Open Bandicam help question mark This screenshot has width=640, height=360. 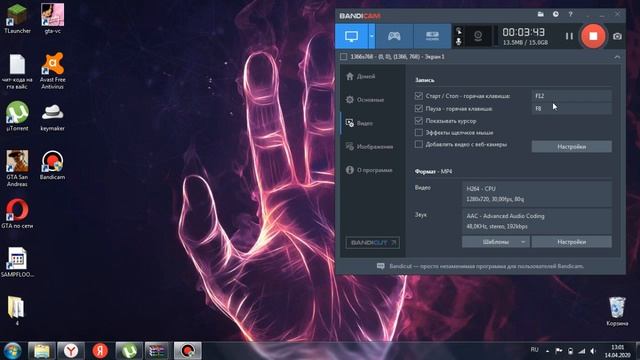tap(571, 14)
